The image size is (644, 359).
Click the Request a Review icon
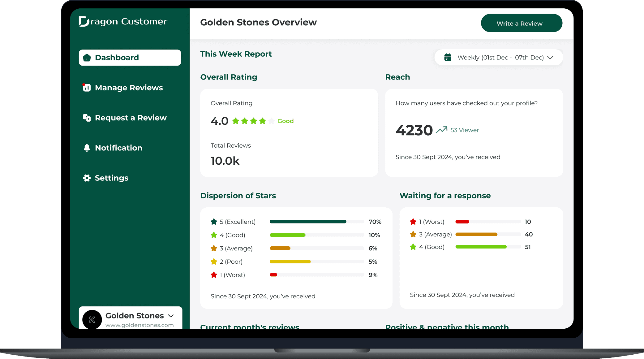(87, 118)
